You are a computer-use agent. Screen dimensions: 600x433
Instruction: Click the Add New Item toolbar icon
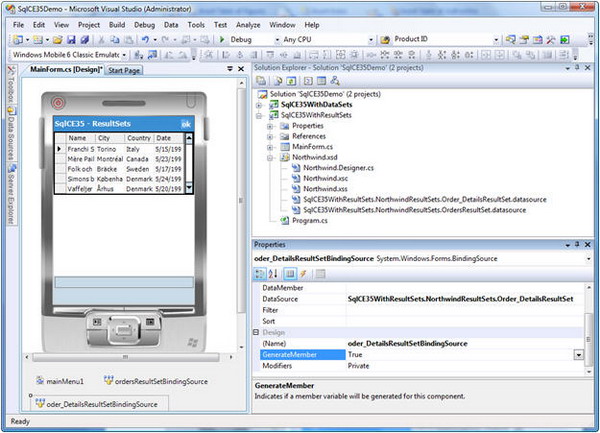[38, 39]
